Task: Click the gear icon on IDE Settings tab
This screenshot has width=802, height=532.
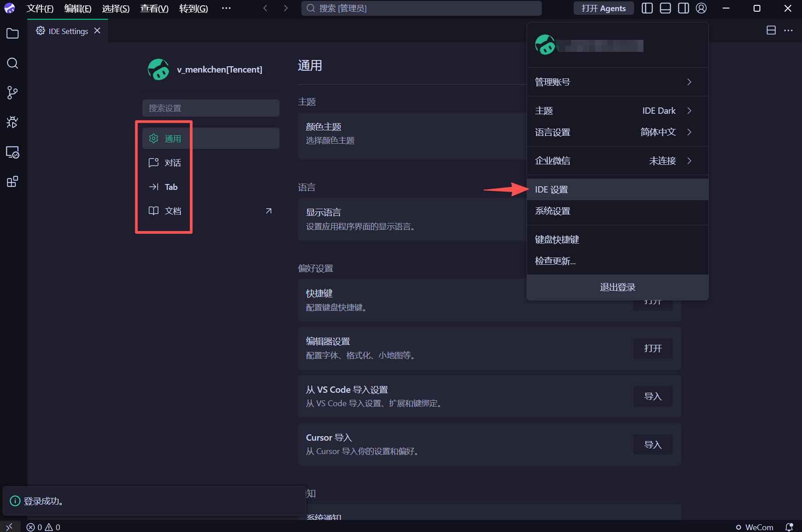Action: [40, 30]
